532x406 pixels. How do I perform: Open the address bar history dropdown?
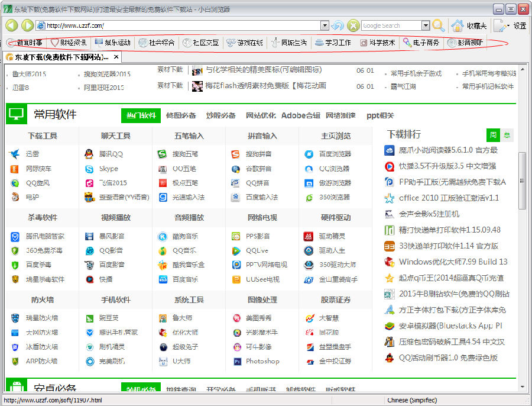point(325,25)
